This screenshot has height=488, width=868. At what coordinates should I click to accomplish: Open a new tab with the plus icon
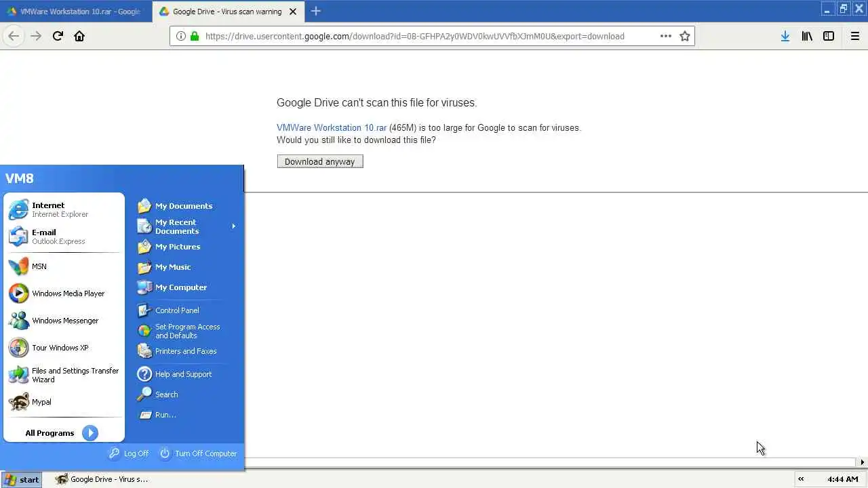pyautogui.click(x=316, y=11)
